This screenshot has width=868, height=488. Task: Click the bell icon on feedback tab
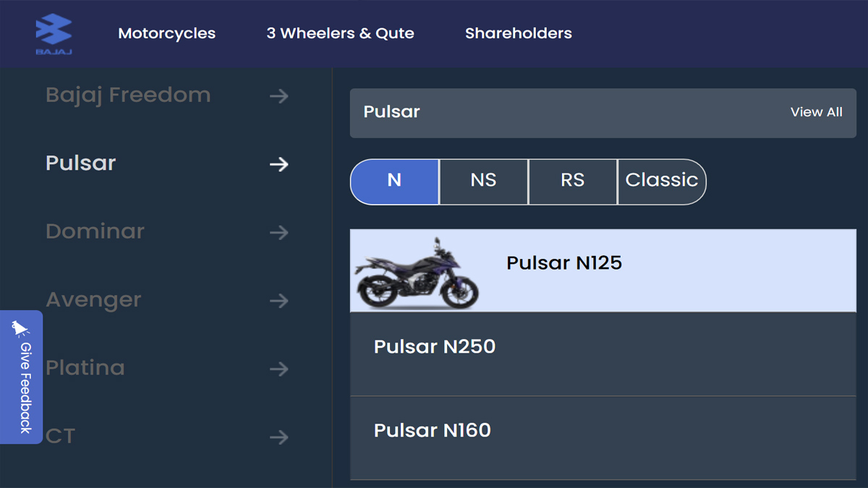click(20, 330)
